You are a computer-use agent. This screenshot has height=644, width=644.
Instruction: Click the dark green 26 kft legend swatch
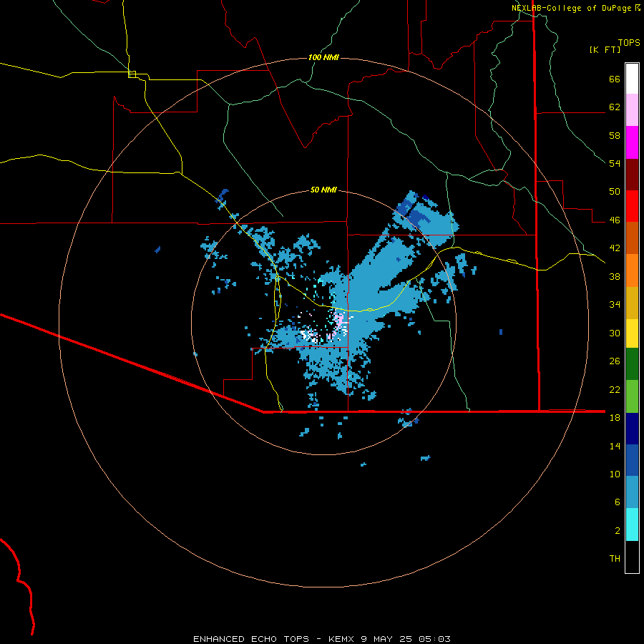tap(632, 364)
